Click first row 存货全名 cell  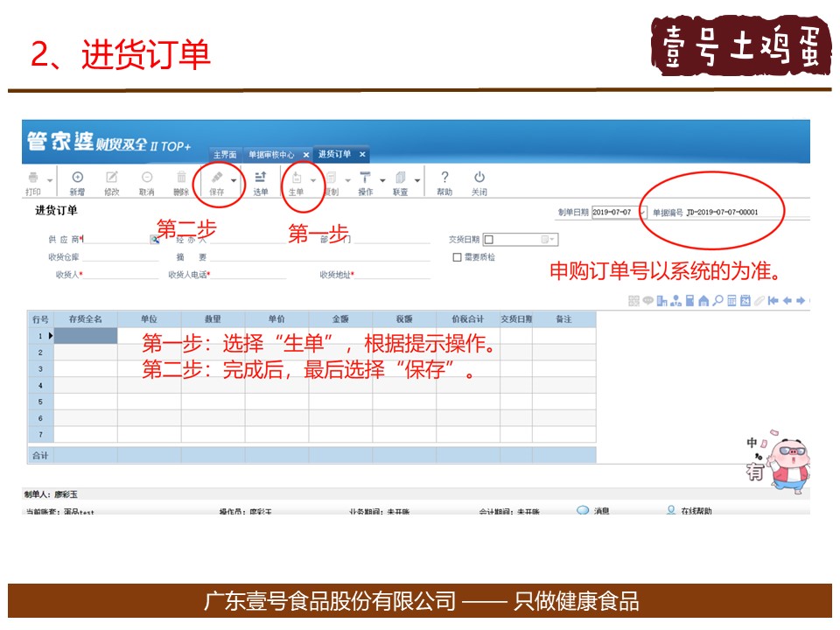click(x=86, y=335)
